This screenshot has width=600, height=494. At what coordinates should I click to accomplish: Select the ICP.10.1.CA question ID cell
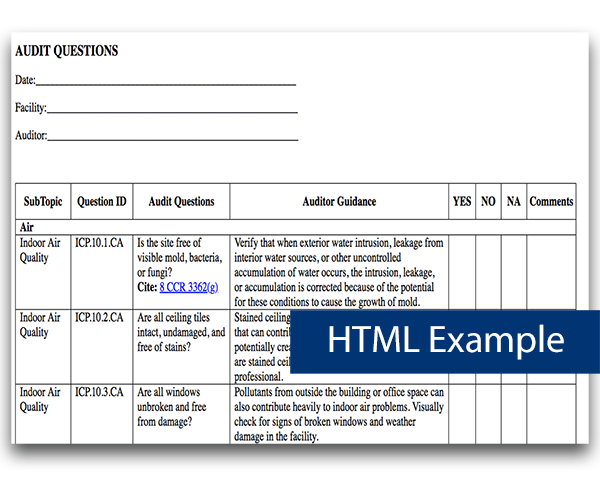101,272
